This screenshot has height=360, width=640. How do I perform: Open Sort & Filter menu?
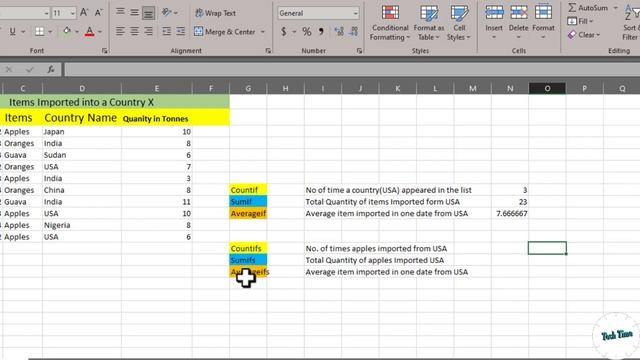pyautogui.click(x=631, y=23)
